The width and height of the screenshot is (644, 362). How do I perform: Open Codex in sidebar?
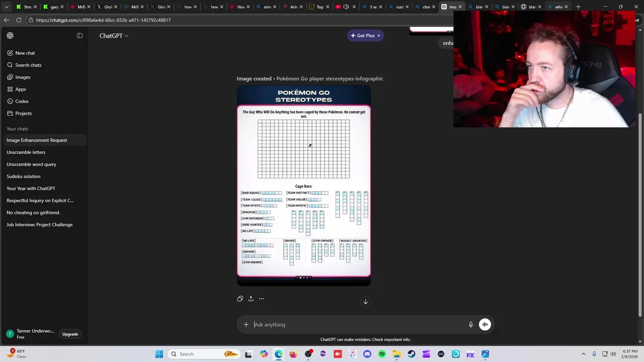point(22,101)
